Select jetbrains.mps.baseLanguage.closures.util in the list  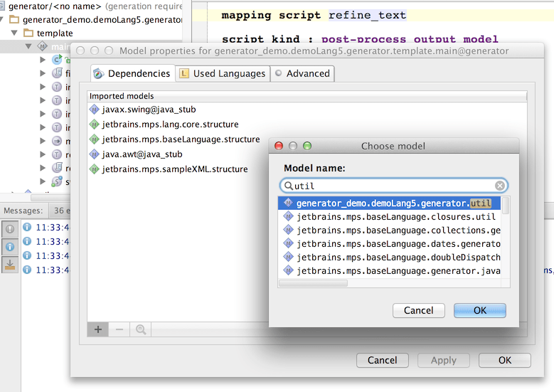pos(395,217)
